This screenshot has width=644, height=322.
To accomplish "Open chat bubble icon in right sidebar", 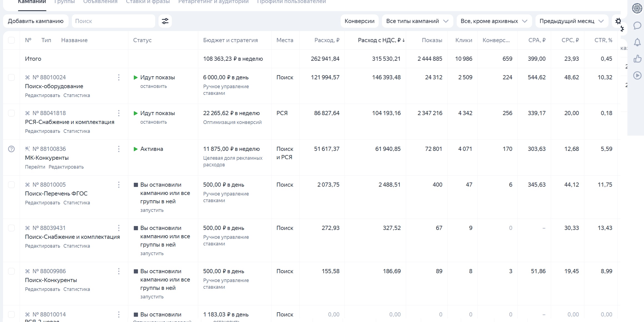I will 637,26.
